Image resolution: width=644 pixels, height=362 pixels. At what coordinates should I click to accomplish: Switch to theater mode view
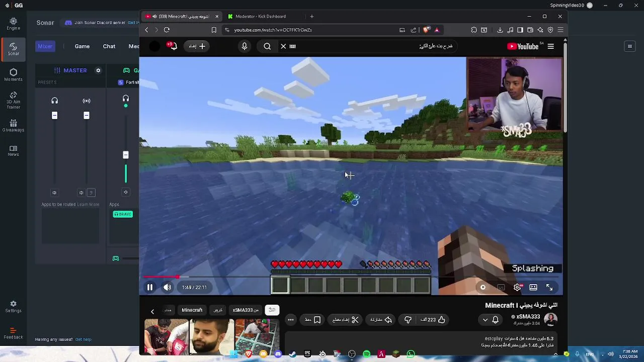coord(533,287)
